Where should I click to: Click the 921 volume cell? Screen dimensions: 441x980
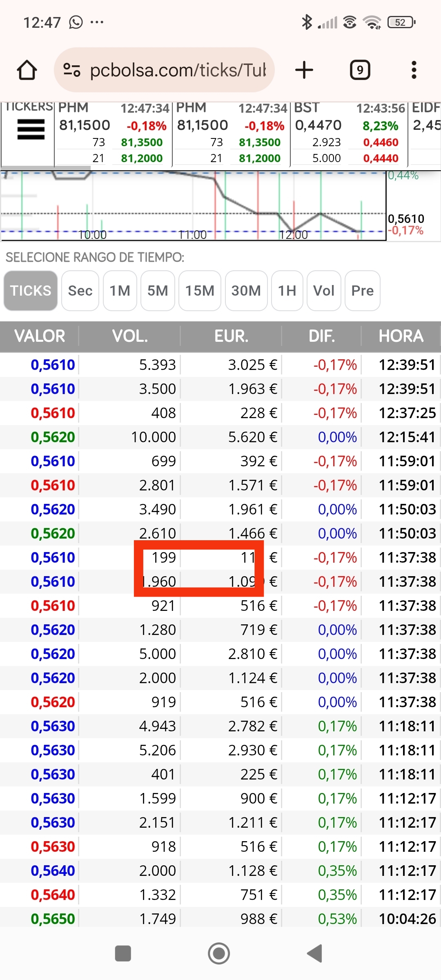tap(164, 606)
